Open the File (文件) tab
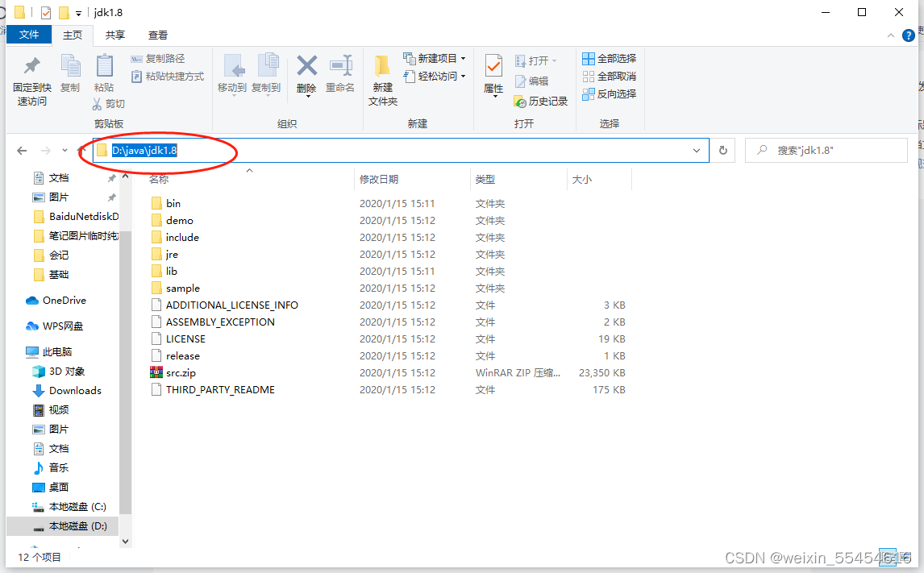The width and height of the screenshot is (924, 573). [x=29, y=35]
